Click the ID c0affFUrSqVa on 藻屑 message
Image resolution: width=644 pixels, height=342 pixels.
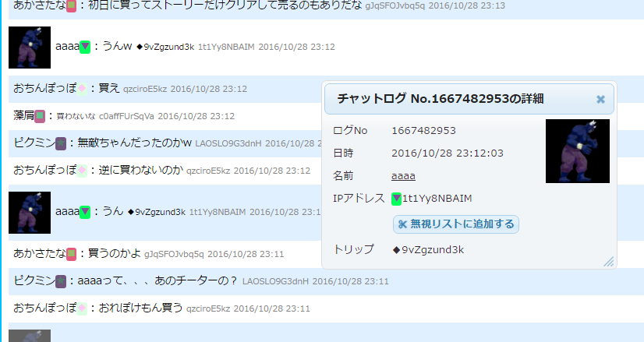coord(126,116)
